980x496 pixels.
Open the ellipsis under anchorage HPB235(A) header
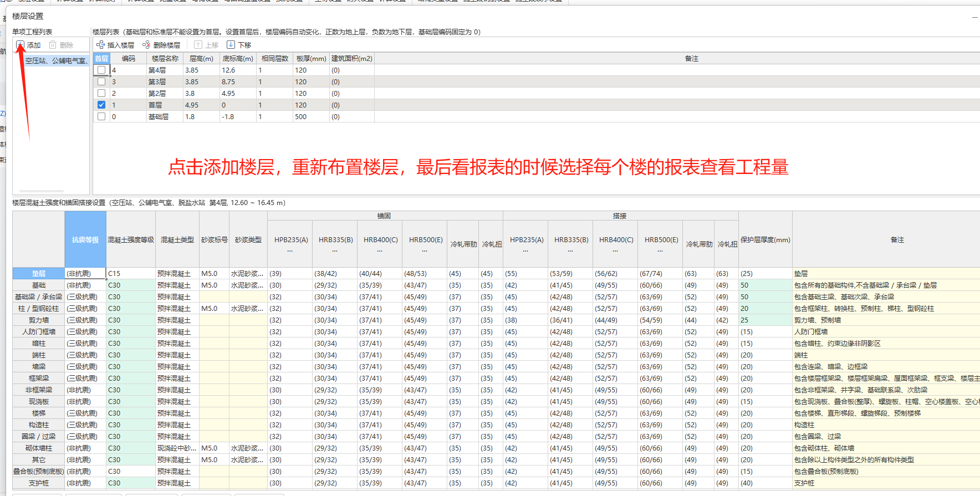290,250
